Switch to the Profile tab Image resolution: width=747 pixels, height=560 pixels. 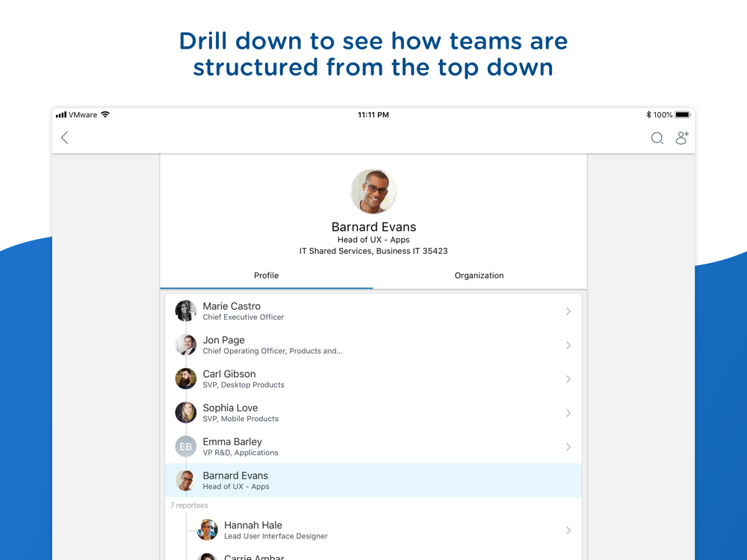pyautogui.click(x=267, y=276)
